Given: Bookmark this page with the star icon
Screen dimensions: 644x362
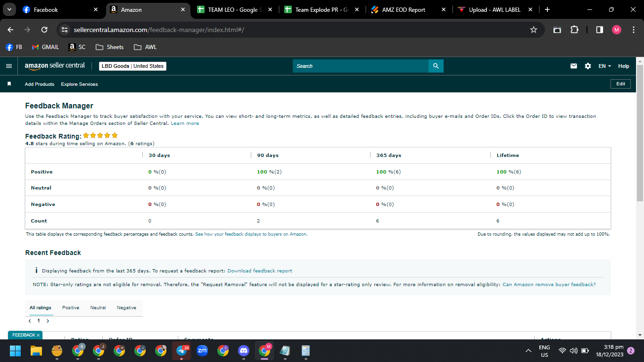Looking at the screenshot, I should pyautogui.click(x=534, y=30).
